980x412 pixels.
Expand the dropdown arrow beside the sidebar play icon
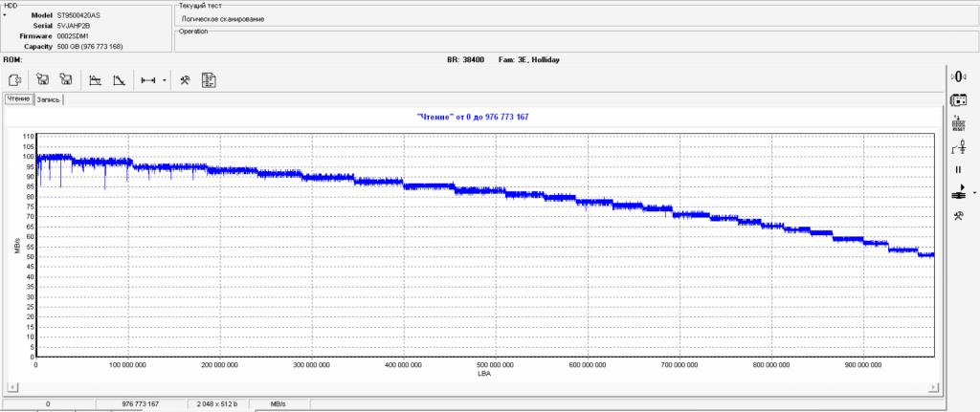(x=973, y=193)
